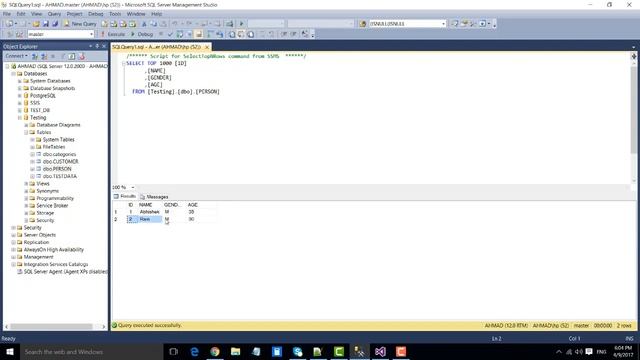Collapse the Databases folder
The width and height of the screenshot is (640, 360).
[13, 74]
